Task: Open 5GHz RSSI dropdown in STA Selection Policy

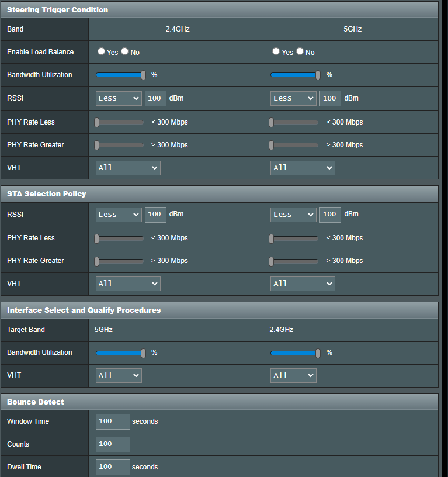Action: click(293, 215)
